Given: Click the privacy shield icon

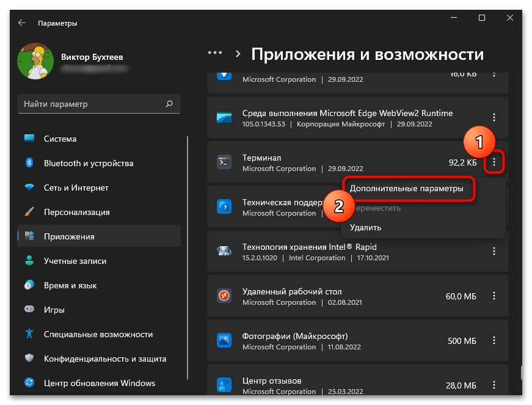Looking at the screenshot, I should tap(29, 358).
